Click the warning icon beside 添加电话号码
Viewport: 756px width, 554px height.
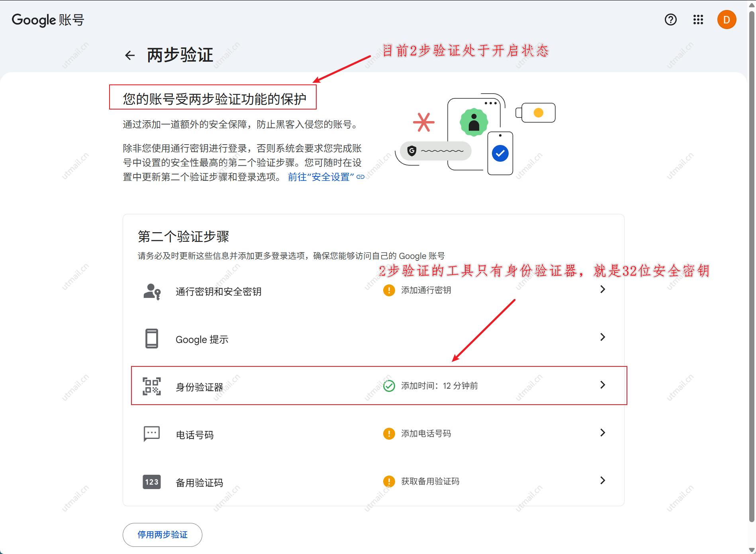[389, 434]
